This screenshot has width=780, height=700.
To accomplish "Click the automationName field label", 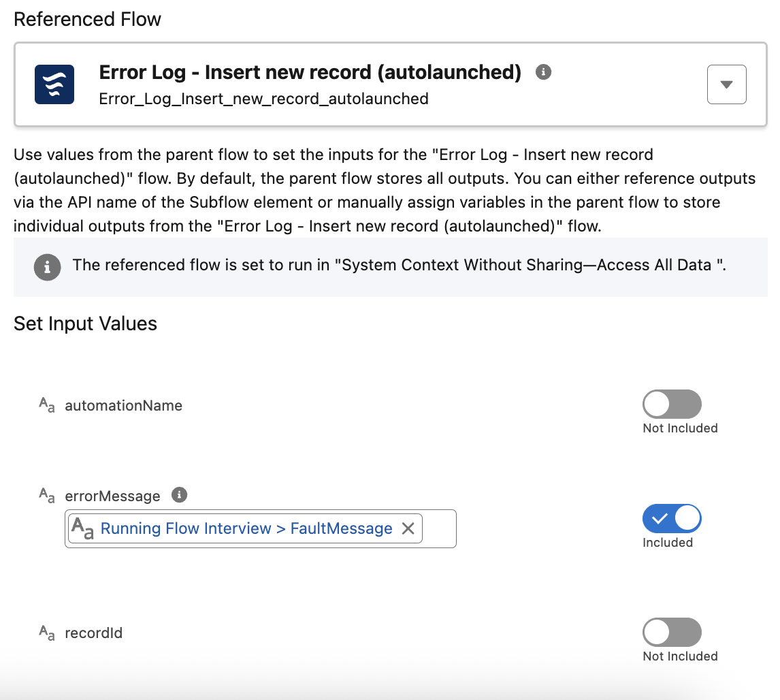I will [123, 406].
